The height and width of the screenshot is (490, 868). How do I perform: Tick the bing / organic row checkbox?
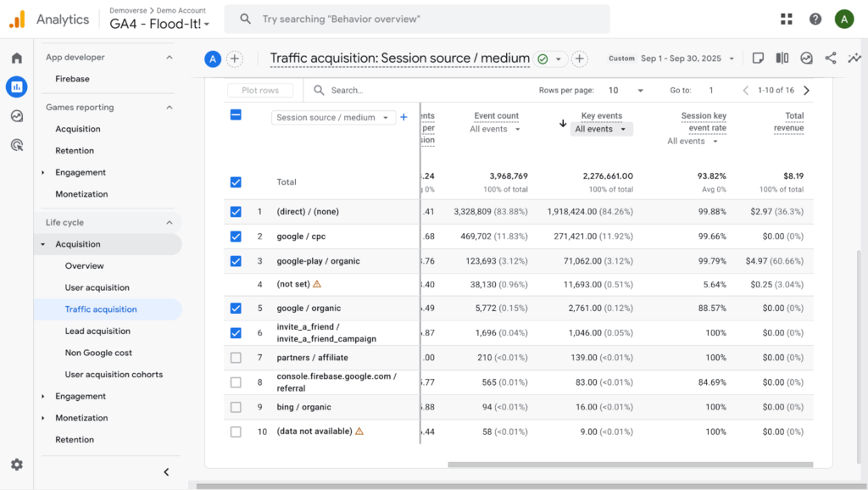coord(236,407)
